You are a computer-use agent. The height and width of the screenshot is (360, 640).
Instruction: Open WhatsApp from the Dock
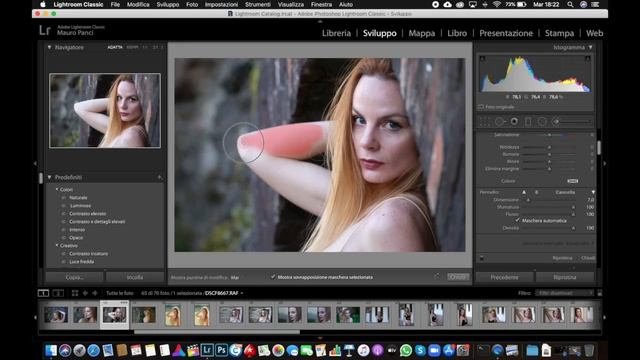(406, 350)
